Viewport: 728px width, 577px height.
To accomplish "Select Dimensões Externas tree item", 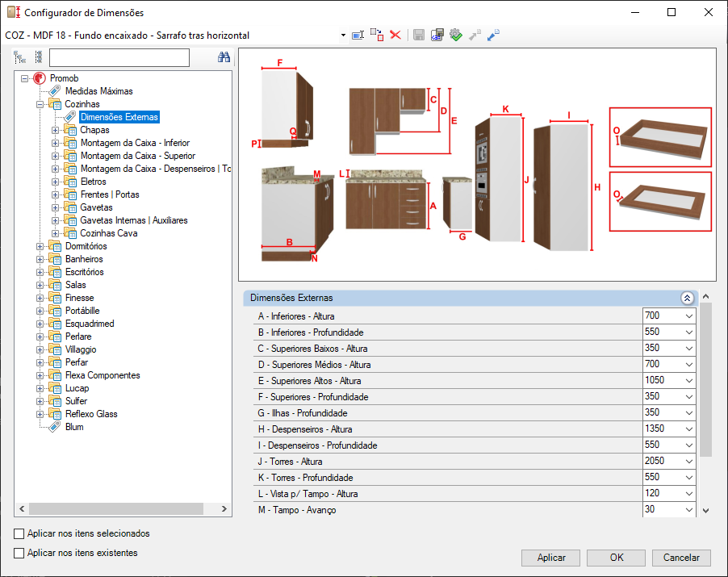I will coord(119,117).
